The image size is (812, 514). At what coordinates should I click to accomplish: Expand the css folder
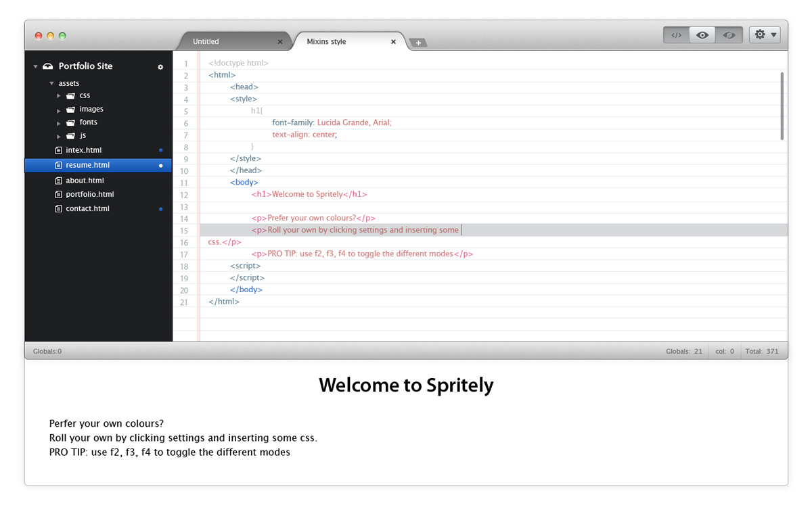coord(59,96)
